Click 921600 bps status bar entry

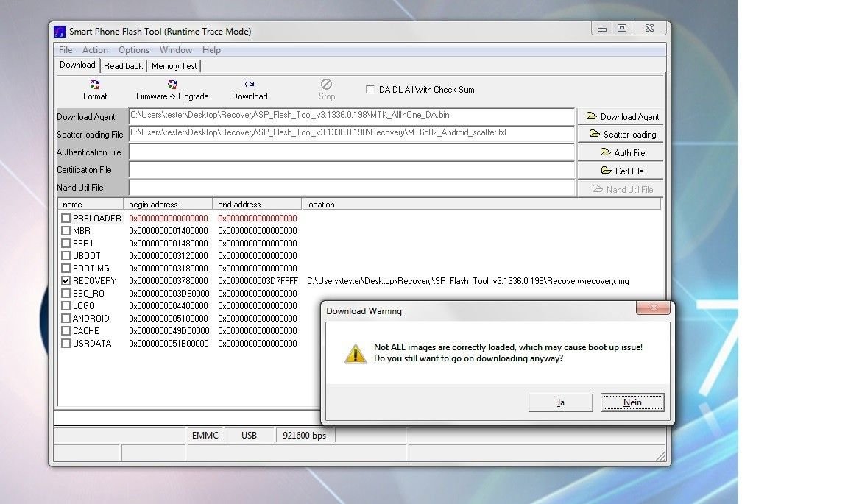(x=305, y=436)
